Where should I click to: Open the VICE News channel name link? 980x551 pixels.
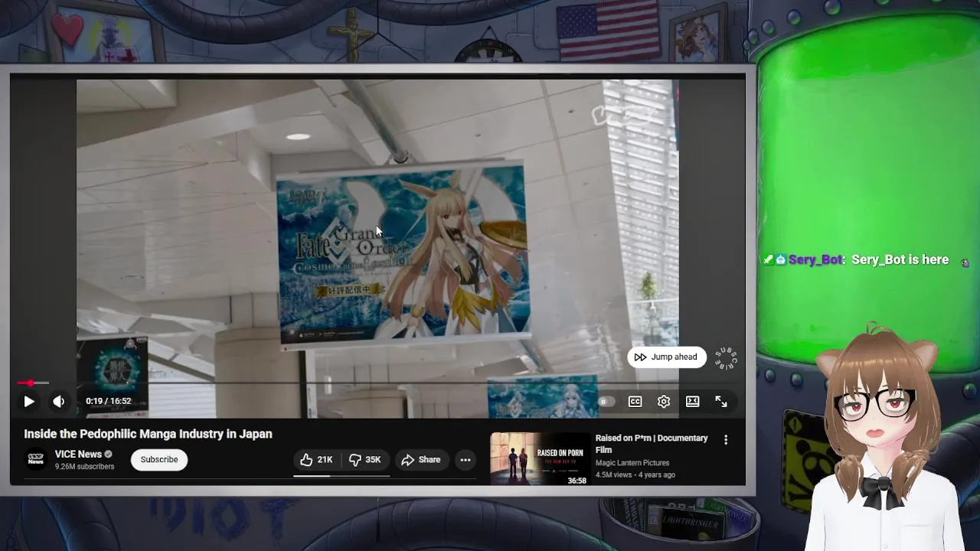(78, 454)
